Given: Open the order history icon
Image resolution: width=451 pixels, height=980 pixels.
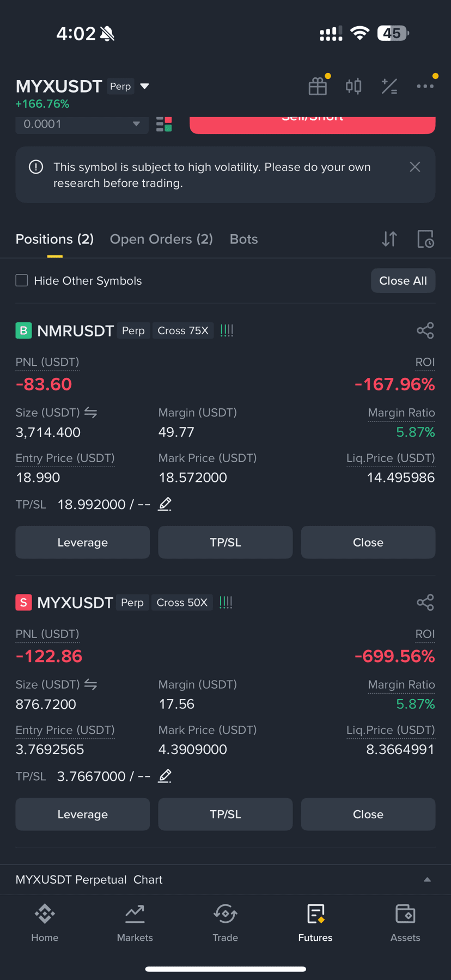Looking at the screenshot, I should pos(425,239).
